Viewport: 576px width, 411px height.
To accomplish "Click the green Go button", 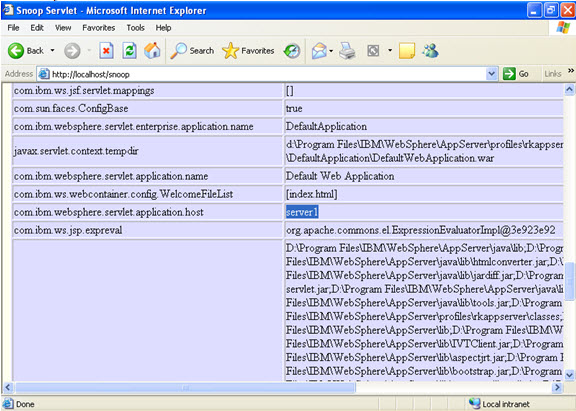I will click(x=516, y=74).
